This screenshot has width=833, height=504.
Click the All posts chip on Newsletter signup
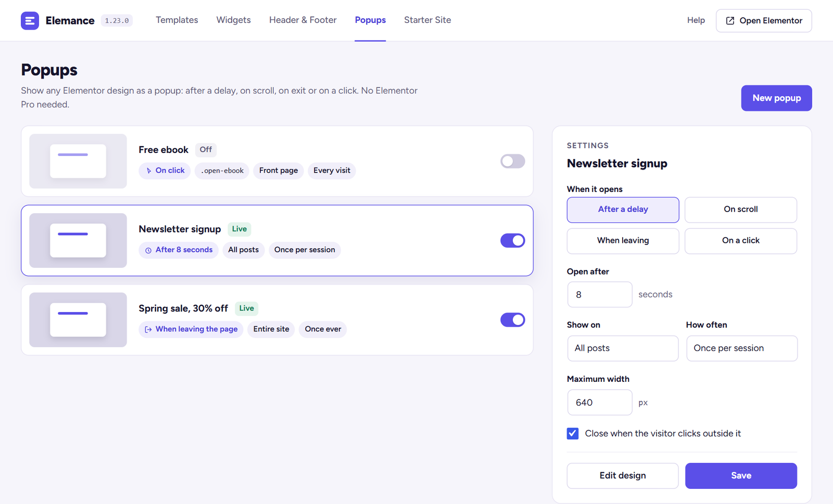pos(243,250)
